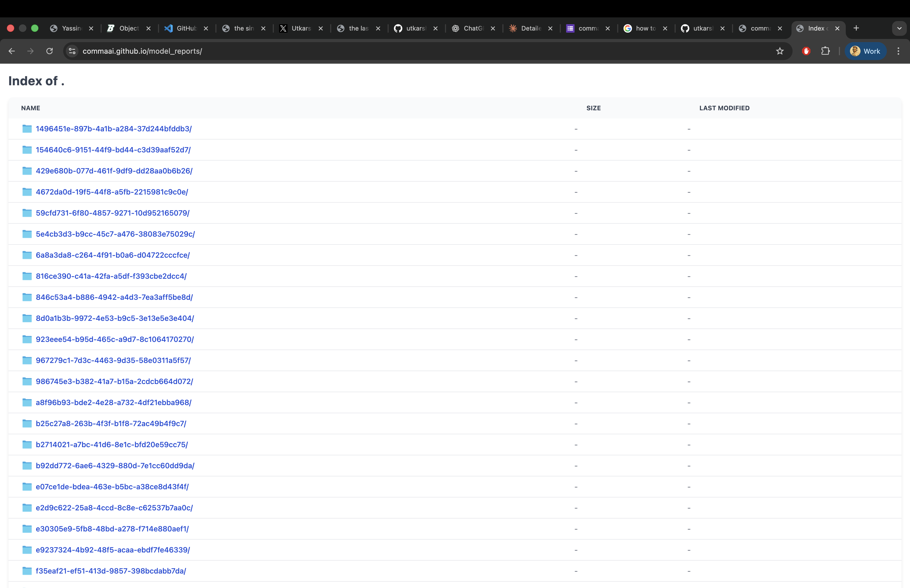Viewport: 910px width, 588px height.
Task: Click folder icon beside e30305e9-5fb8-48bd-a278-f714e880aef1
Action: click(x=27, y=529)
